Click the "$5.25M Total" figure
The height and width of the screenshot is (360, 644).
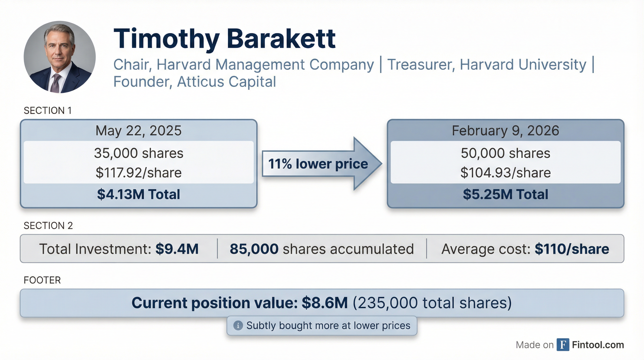point(505,195)
